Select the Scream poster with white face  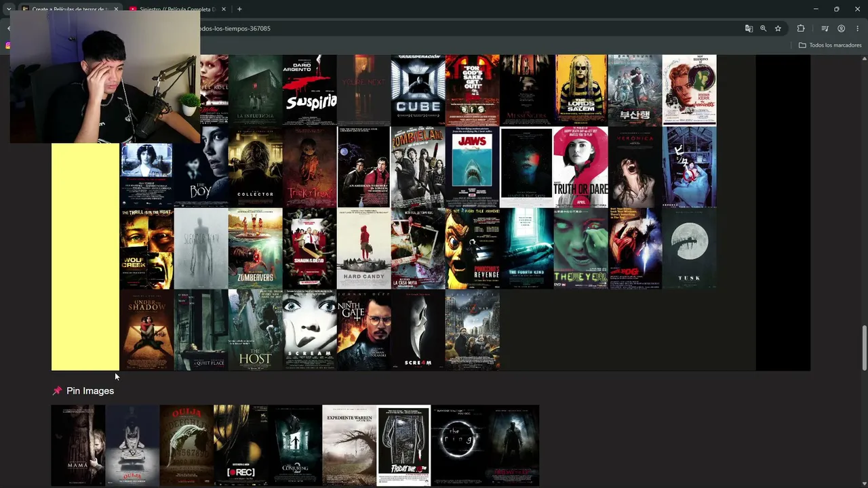pos(309,330)
